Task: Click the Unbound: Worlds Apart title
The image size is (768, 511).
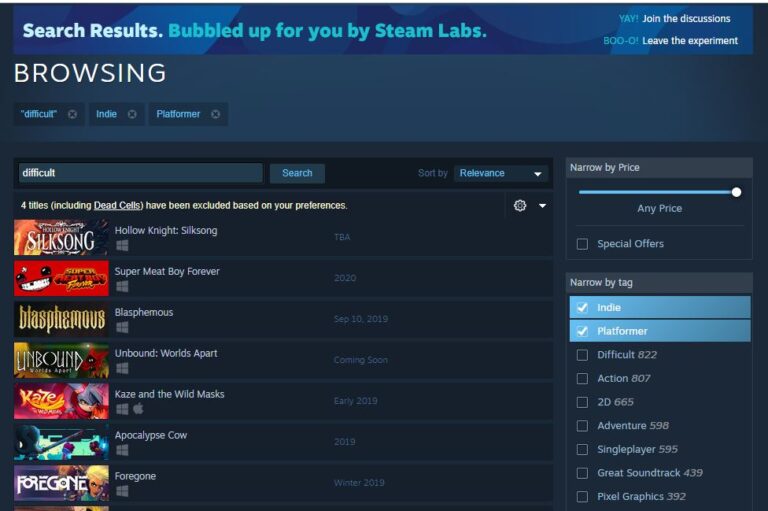Action: pos(166,353)
